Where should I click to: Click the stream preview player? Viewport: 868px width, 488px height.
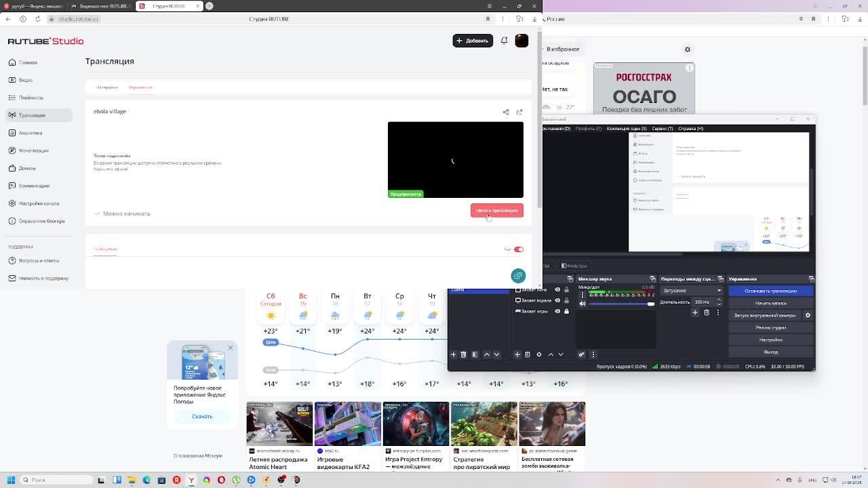pyautogui.click(x=456, y=160)
